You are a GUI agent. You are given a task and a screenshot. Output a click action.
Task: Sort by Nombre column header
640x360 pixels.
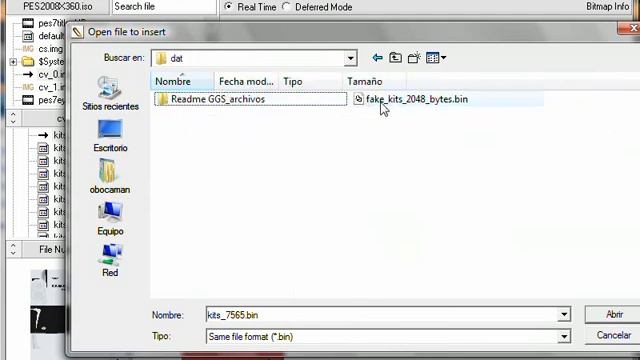click(182, 81)
